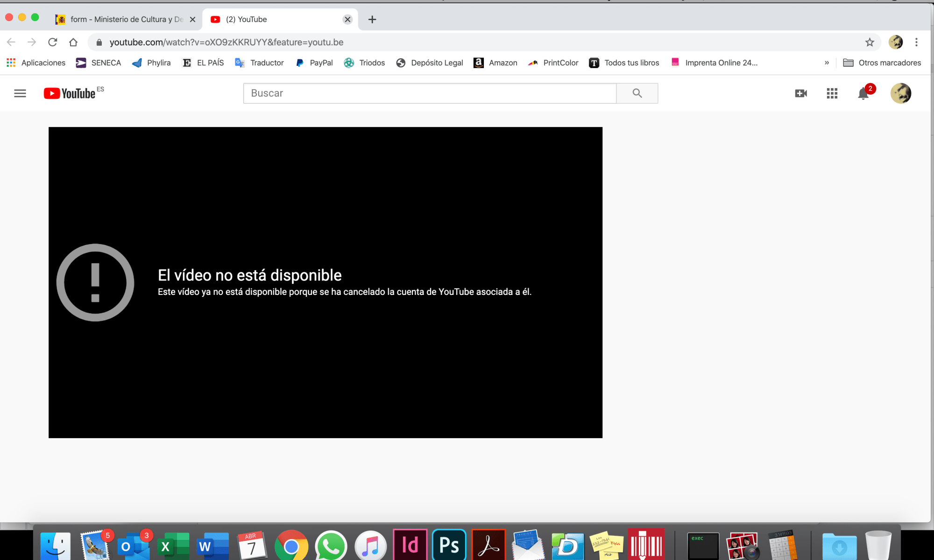
Task: Reload the page
Action: pyautogui.click(x=53, y=42)
